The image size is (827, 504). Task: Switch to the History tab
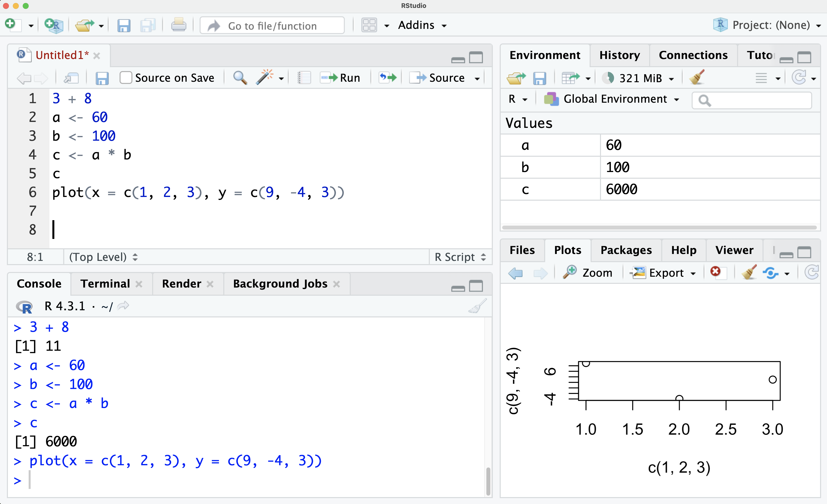(x=620, y=55)
